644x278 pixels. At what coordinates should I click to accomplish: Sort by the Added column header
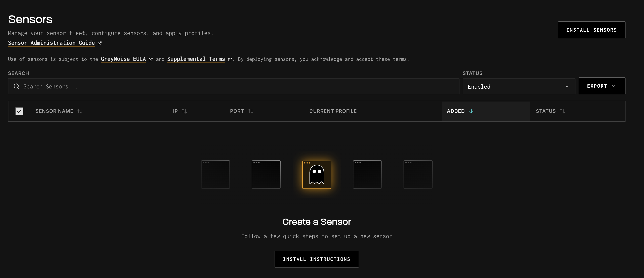point(455,111)
